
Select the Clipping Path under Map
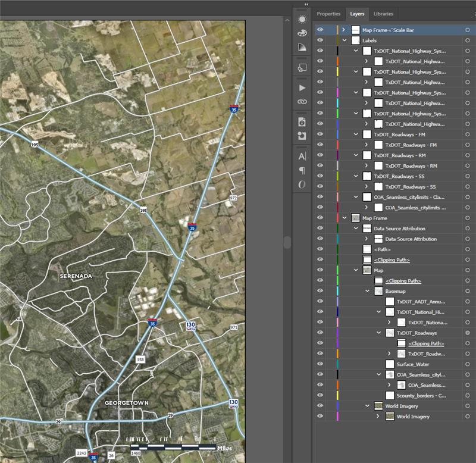coord(403,281)
